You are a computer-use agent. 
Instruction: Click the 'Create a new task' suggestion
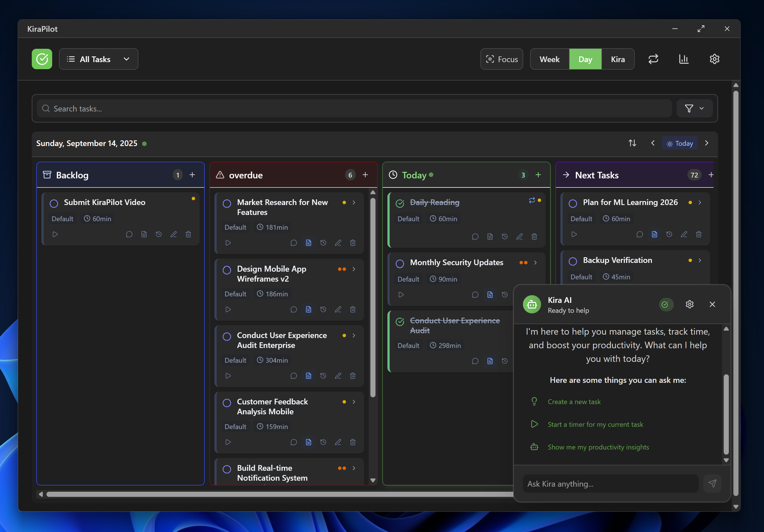(x=574, y=402)
